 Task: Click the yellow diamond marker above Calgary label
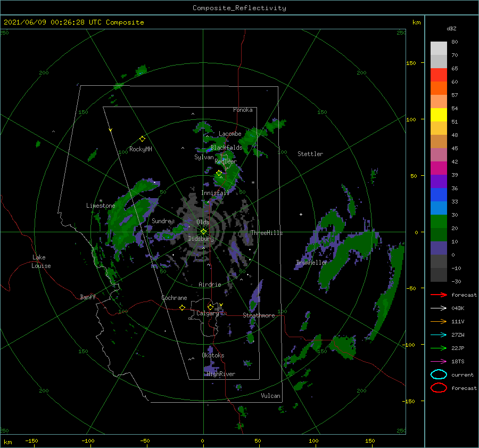point(210,307)
